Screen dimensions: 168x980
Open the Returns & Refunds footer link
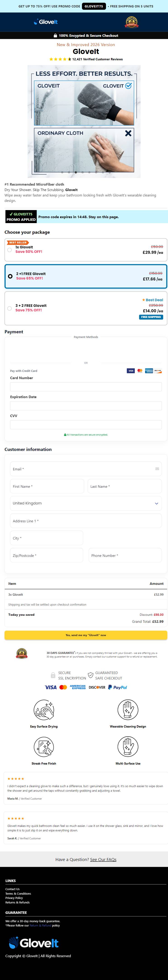click(x=18, y=902)
